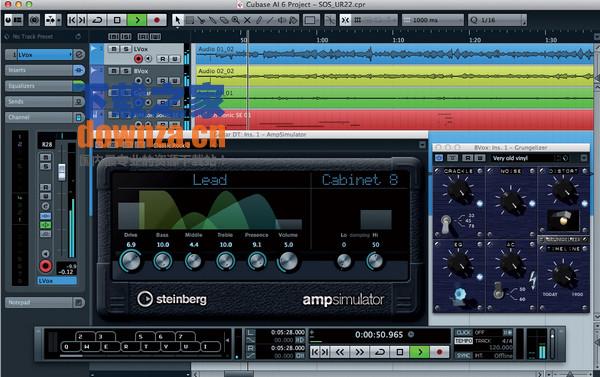Image resolution: width=600 pixels, height=377 pixels.
Task: Click Record in the top toolbar
Action: pos(157,20)
